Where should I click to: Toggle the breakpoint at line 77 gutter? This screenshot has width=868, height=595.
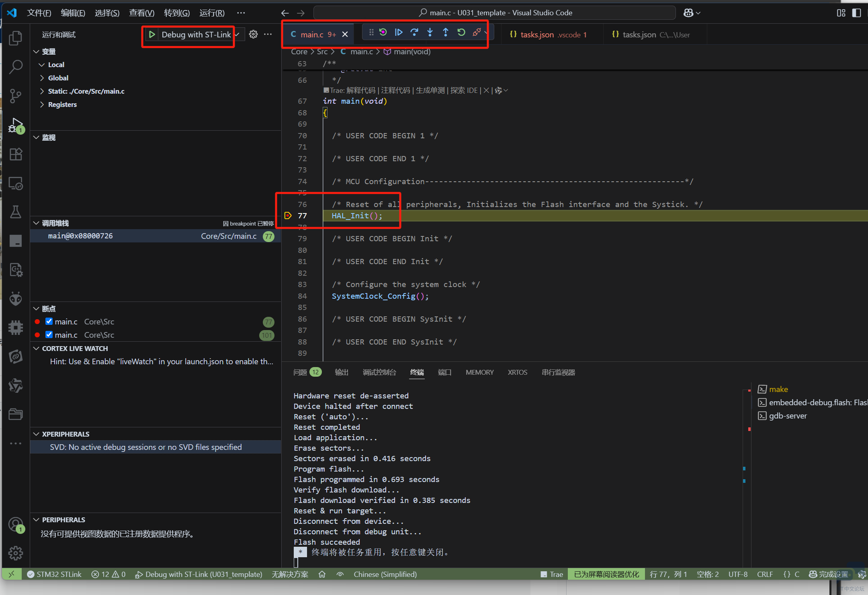point(288,216)
